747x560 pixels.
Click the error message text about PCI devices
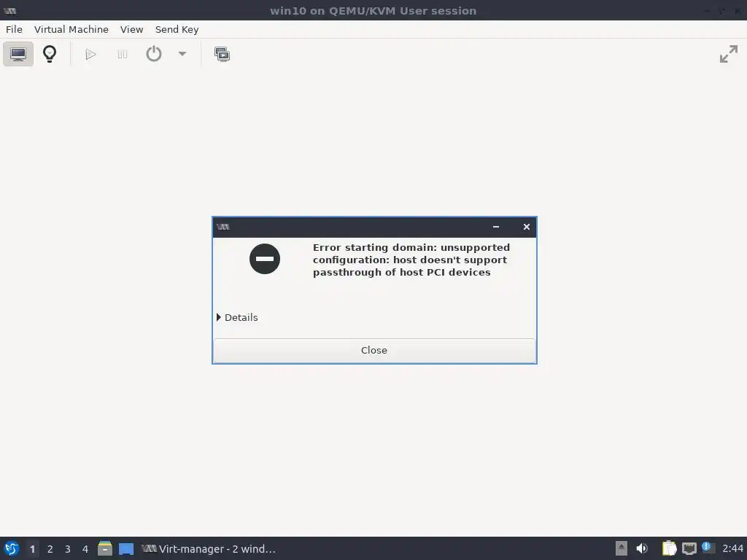411,260
